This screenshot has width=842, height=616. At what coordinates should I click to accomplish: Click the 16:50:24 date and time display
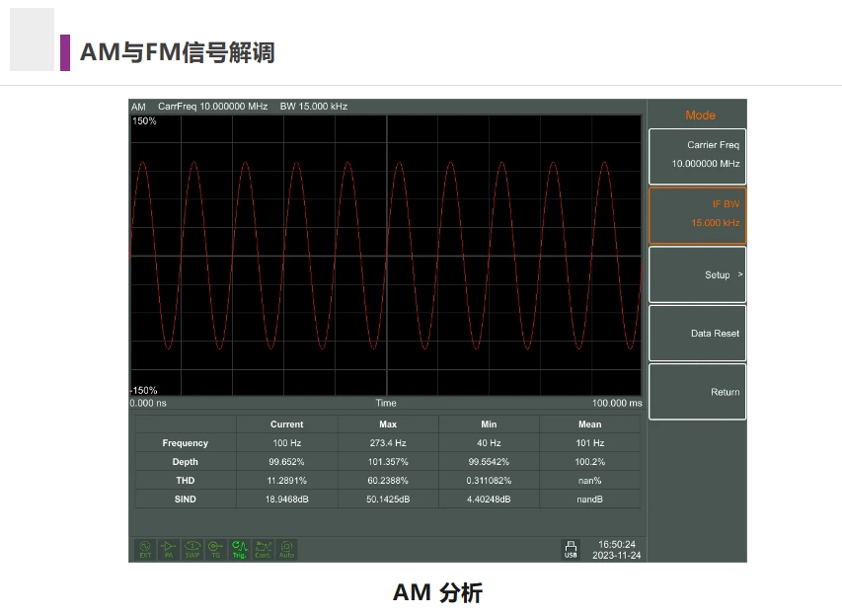point(616,549)
